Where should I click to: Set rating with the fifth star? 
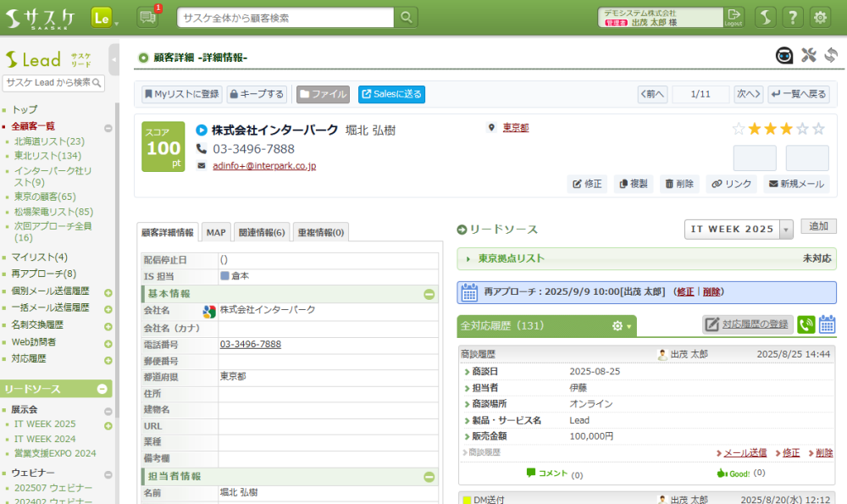tap(818, 129)
